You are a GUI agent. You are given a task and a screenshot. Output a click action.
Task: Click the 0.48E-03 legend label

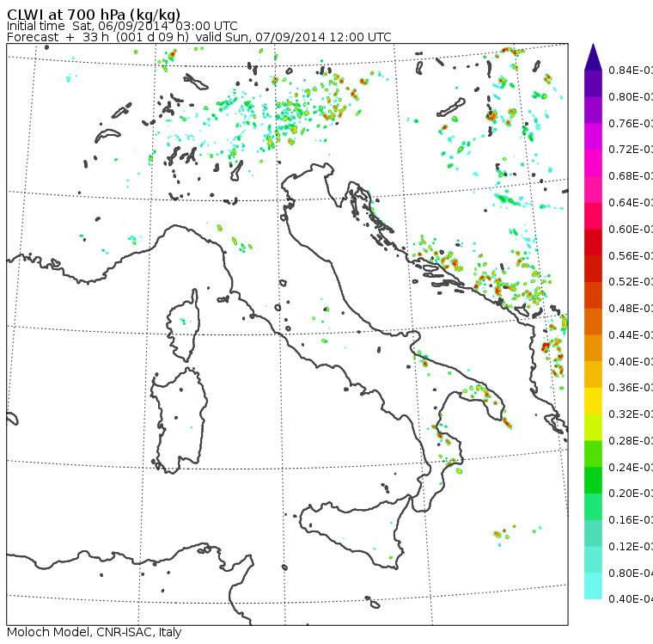tap(630, 309)
